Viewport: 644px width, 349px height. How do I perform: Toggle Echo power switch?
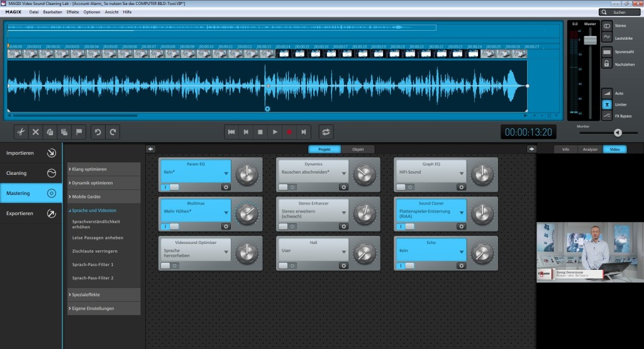pyautogui.click(x=405, y=266)
